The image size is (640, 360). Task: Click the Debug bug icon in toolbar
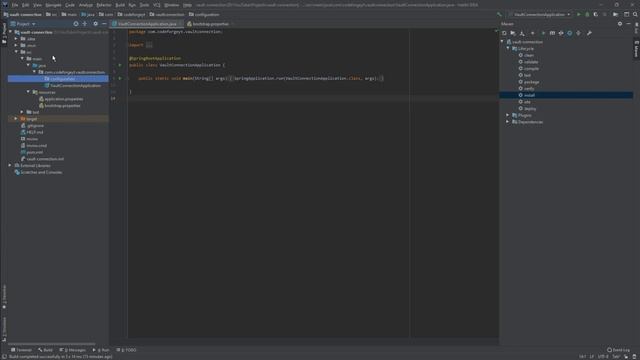[x=587, y=15]
